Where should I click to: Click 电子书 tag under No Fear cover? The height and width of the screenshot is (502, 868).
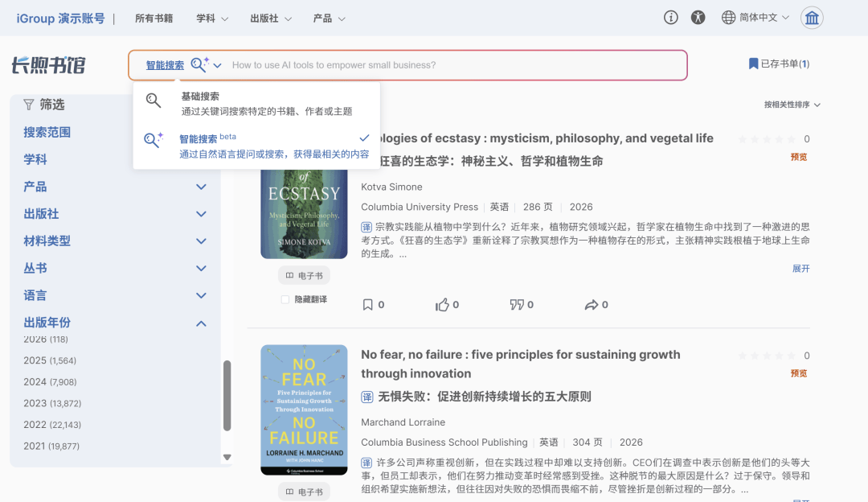[x=304, y=492]
